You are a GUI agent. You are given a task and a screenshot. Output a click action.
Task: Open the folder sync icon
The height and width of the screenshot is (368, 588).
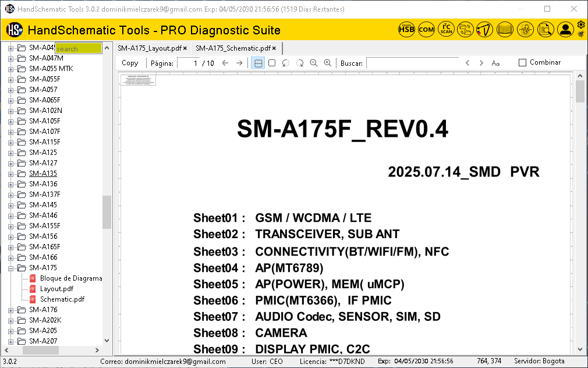pos(465,29)
